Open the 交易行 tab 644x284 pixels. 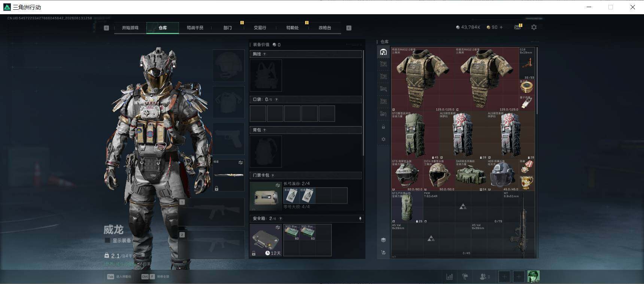coord(260,28)
